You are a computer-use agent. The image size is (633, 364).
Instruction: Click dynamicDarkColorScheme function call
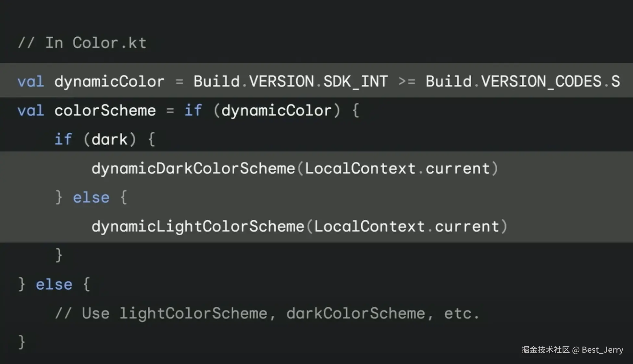(x=193, y=169)
